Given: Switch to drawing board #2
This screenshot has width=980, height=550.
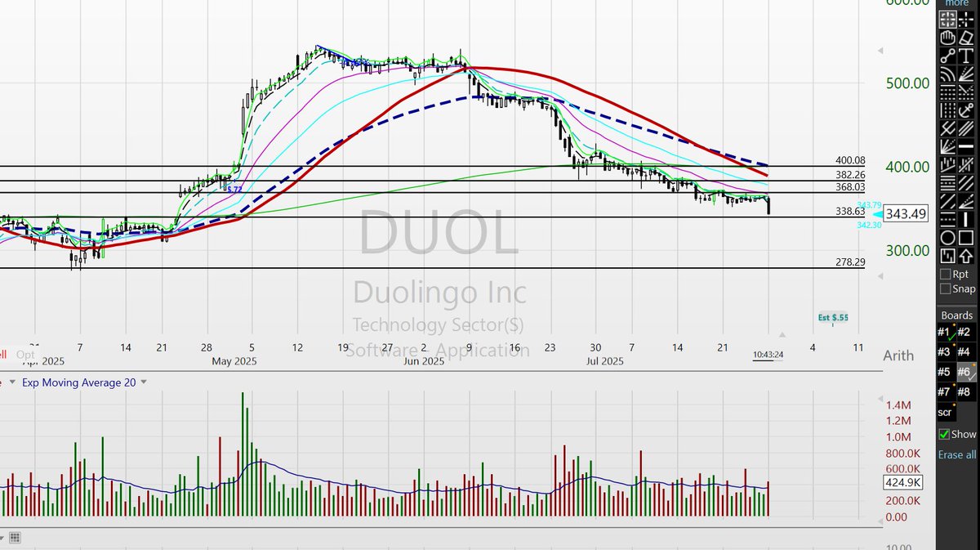Looking at the screenshot, I should (964, 332).
